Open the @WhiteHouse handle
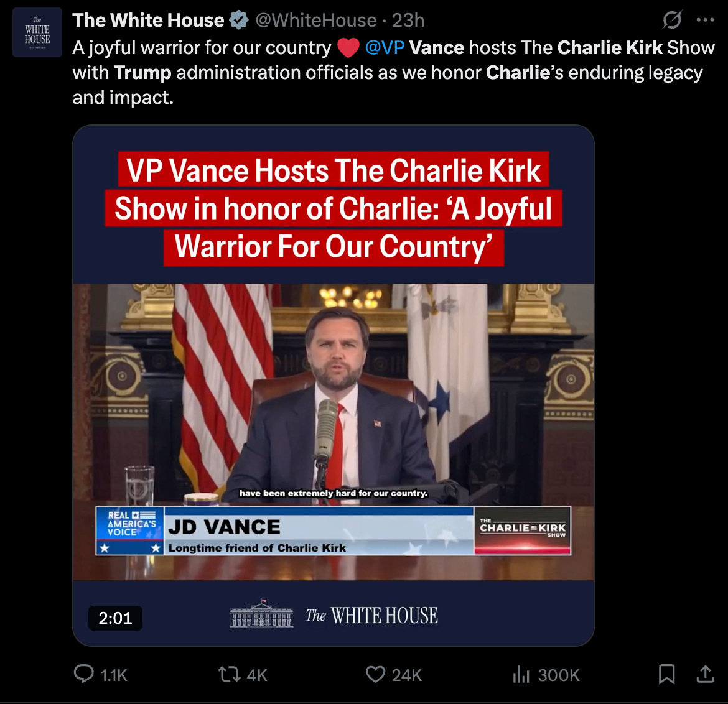 [x=315, y=21]
